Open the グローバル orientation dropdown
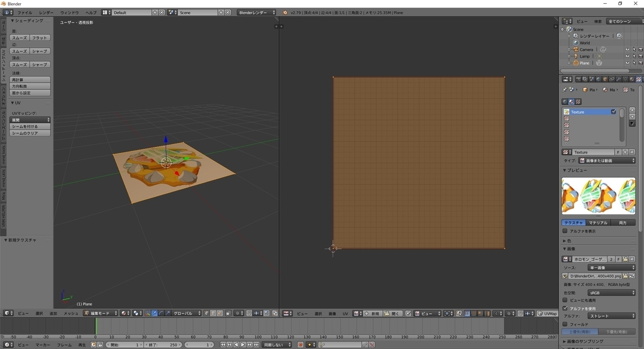This screenshot has height=349, width=644. point(187,313)
